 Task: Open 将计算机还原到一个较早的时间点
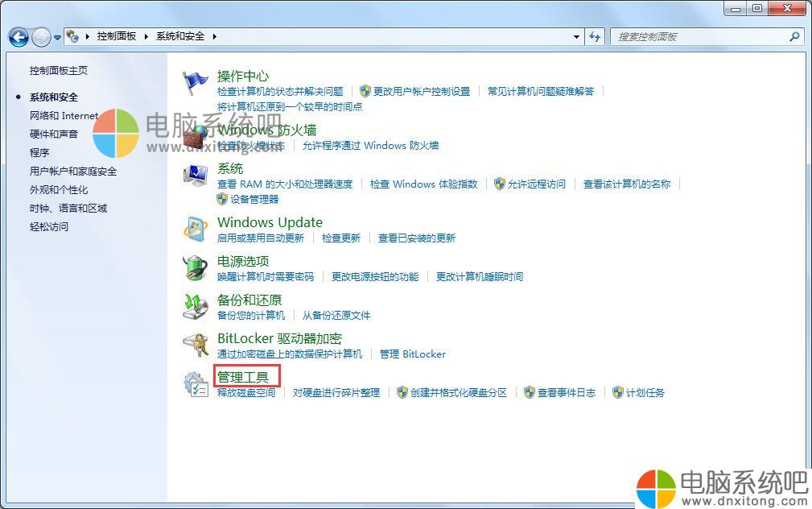290,107
